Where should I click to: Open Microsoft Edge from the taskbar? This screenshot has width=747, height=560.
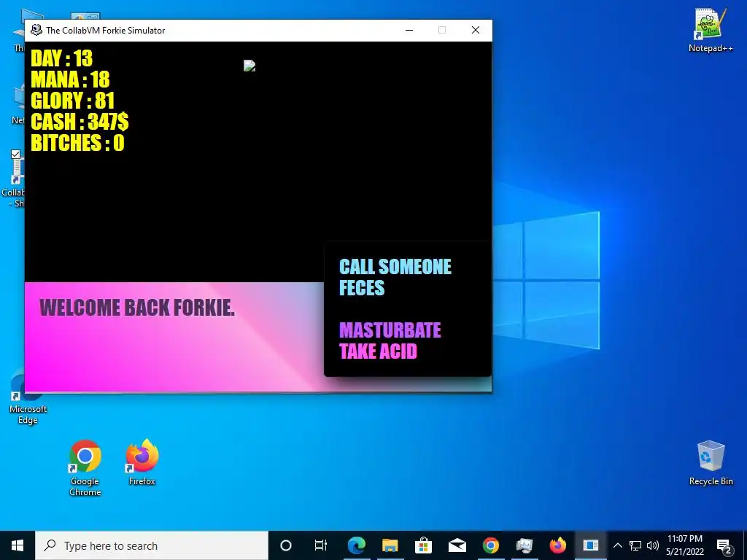pos(356,545)
